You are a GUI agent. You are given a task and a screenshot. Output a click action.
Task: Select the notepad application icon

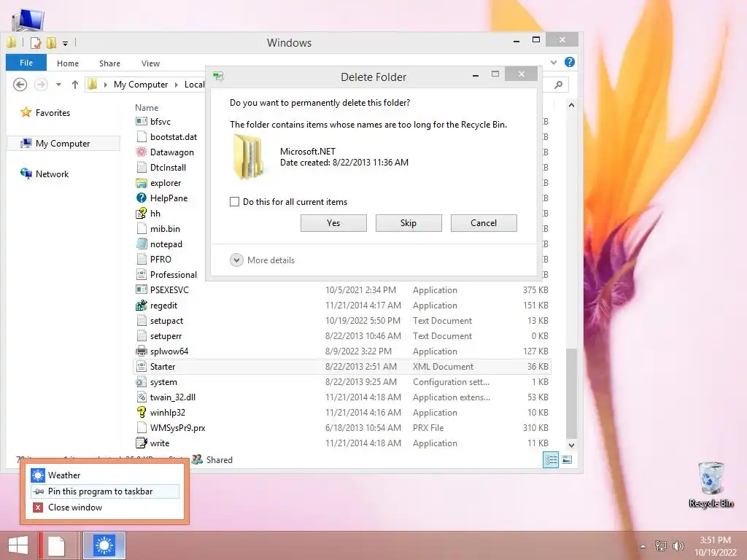[142, 244]
